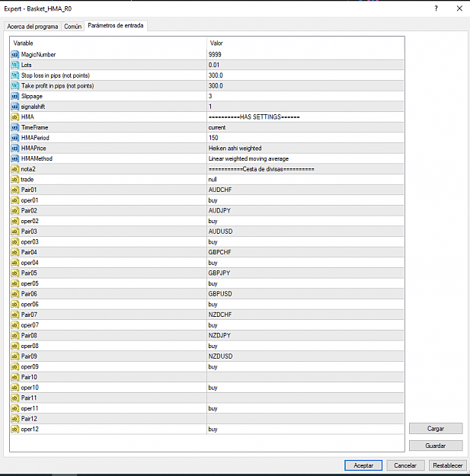Edit the Slippage value 3
This screenshot has width=470, height=476.
tap(305, 96)
